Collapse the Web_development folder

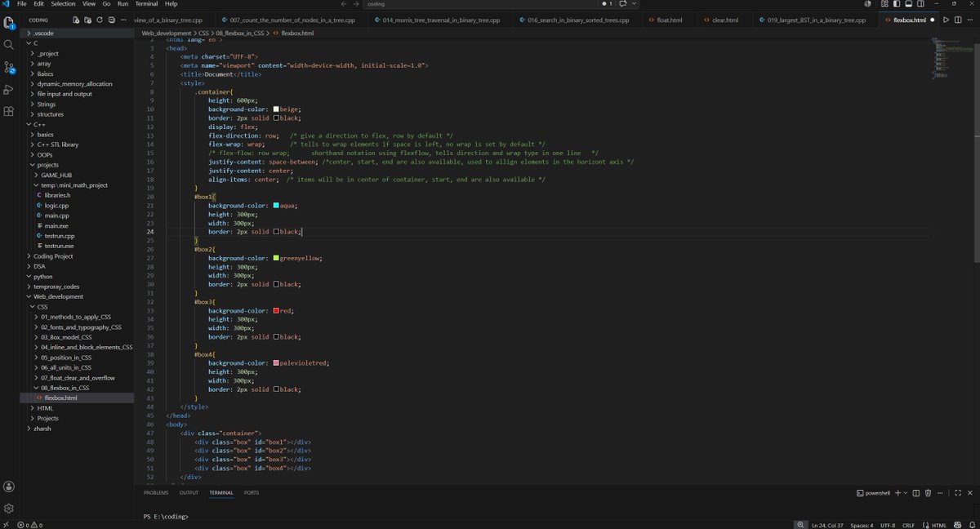tap(77, 296)
